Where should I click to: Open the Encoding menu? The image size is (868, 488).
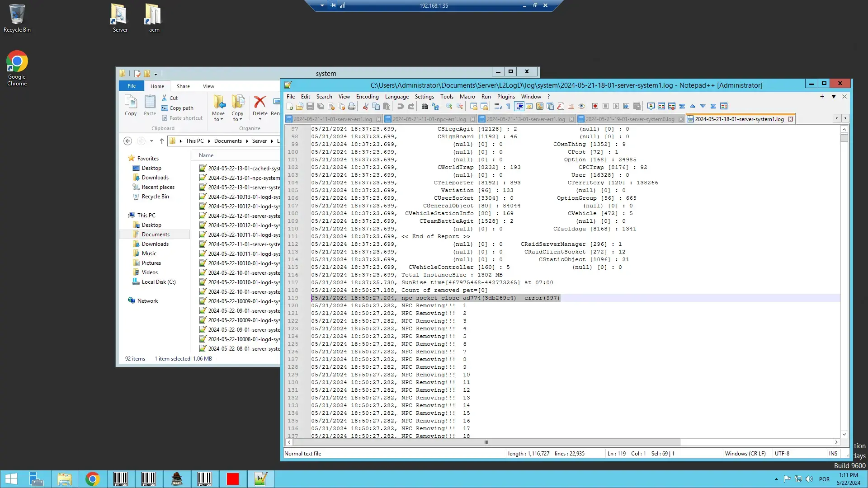point(367,96)
